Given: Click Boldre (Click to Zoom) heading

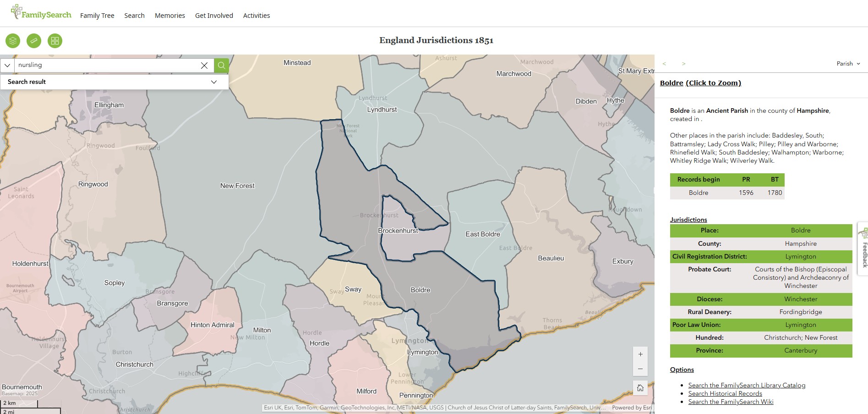Looking at the screenshot, I should point(700,83).
